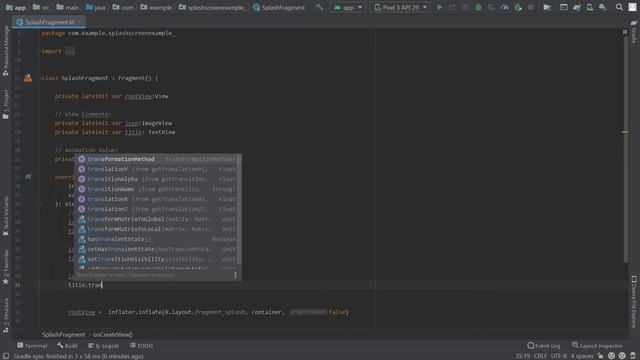The height and width of the screenshot is (360, 640).
Task: Toggle tool window bars icon in status corner
Action: 6,356
